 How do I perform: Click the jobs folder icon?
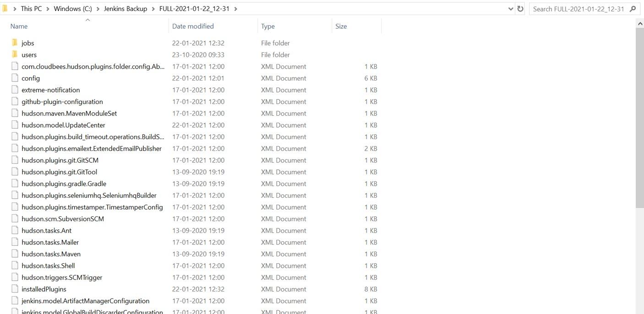[15, 43]
